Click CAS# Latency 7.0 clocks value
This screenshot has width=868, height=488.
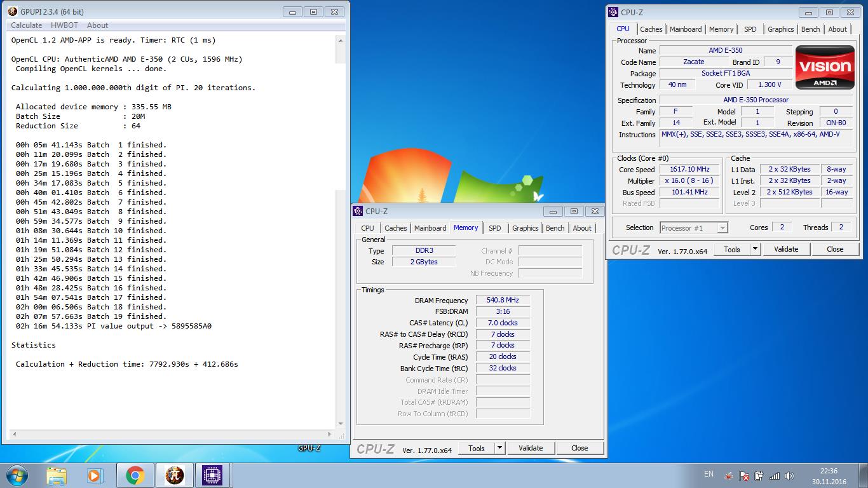point(503,323)
